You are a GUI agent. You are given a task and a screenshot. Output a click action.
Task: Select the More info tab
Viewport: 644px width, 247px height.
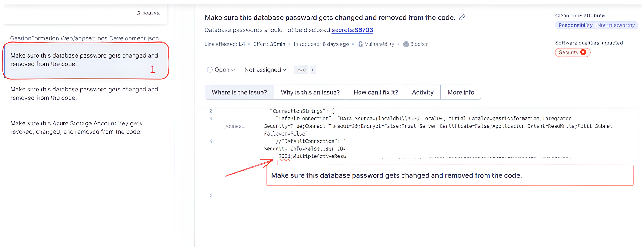[x=460, y=92]
